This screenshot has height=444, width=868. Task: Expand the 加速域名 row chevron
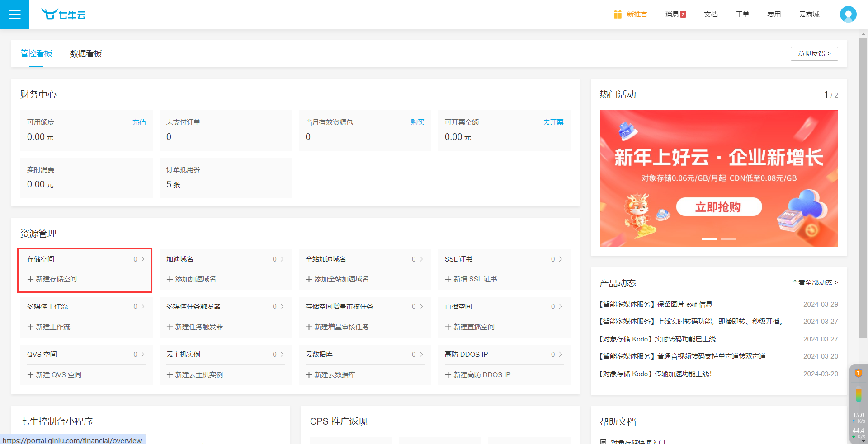[x=282, y=259]
